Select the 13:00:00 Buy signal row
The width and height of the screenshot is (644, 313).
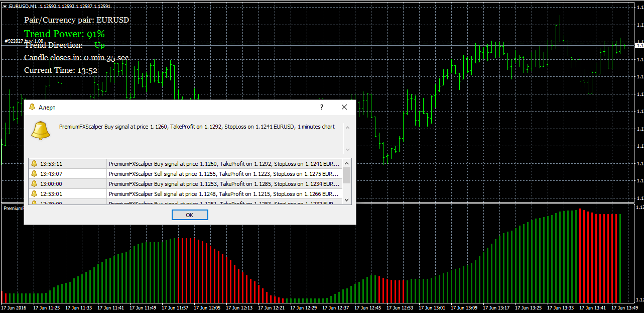pyautogui.click(x=223, y=184)
